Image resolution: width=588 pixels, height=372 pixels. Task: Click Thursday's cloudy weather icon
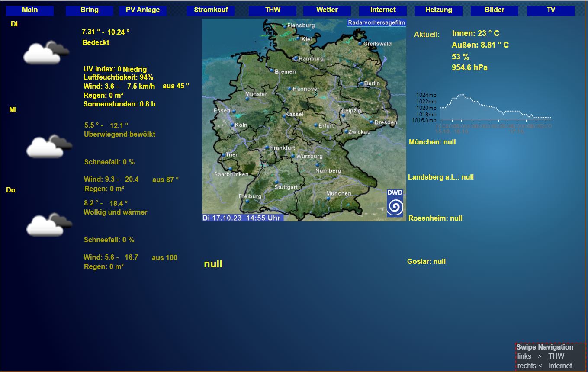[49, 224]
